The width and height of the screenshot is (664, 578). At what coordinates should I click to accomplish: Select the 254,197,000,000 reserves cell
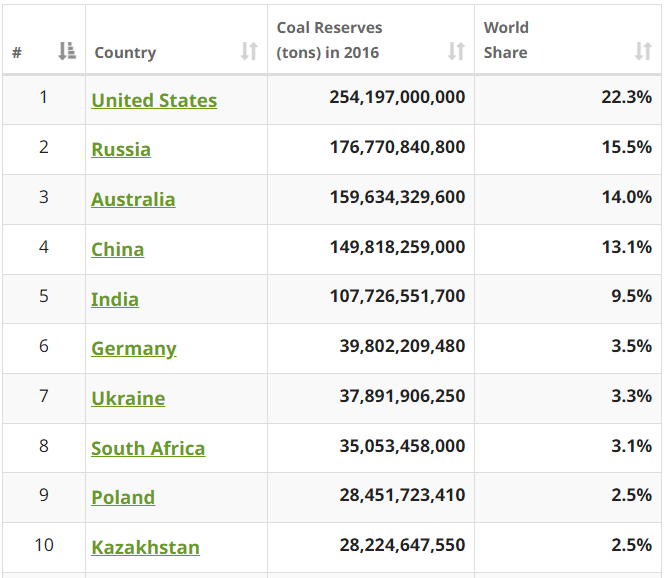click(397, 97)
